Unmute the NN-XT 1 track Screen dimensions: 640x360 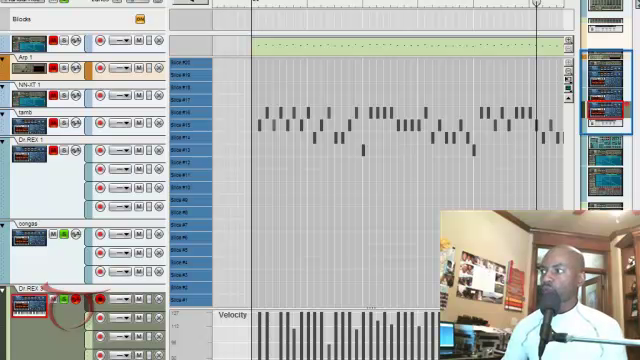(53, 96)
